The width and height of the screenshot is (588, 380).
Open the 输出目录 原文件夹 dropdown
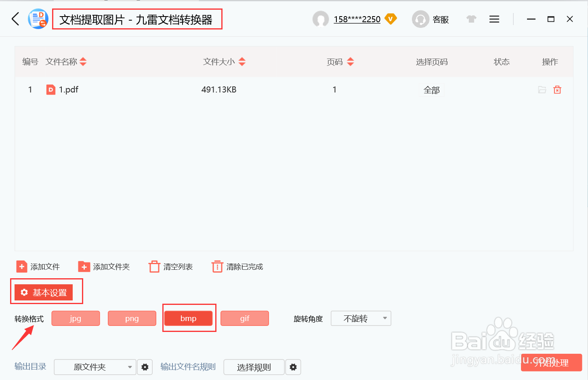pos(95,367)
